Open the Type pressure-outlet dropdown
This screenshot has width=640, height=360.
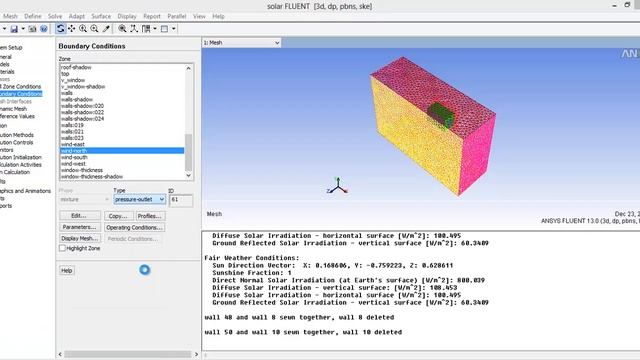click(139, 199)
